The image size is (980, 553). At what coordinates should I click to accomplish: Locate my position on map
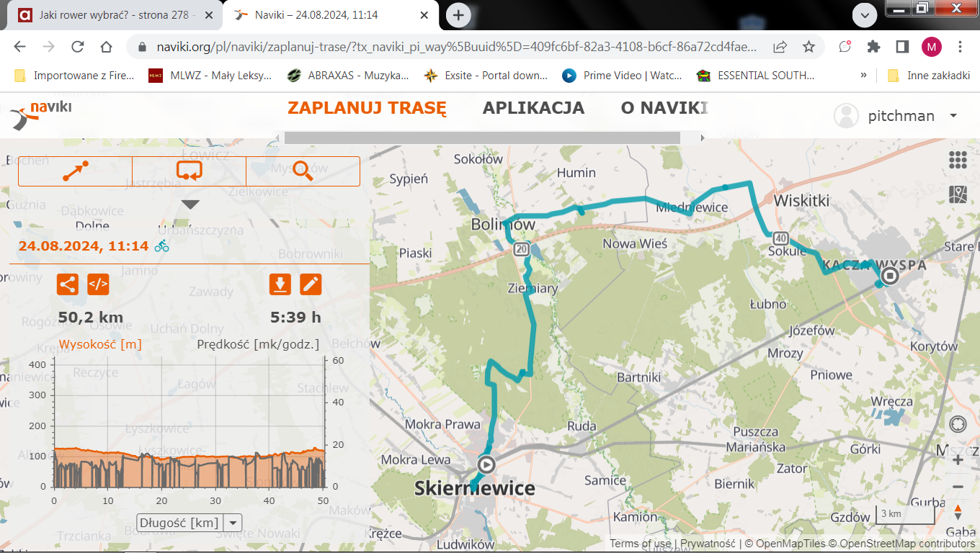tap(958, 424)
